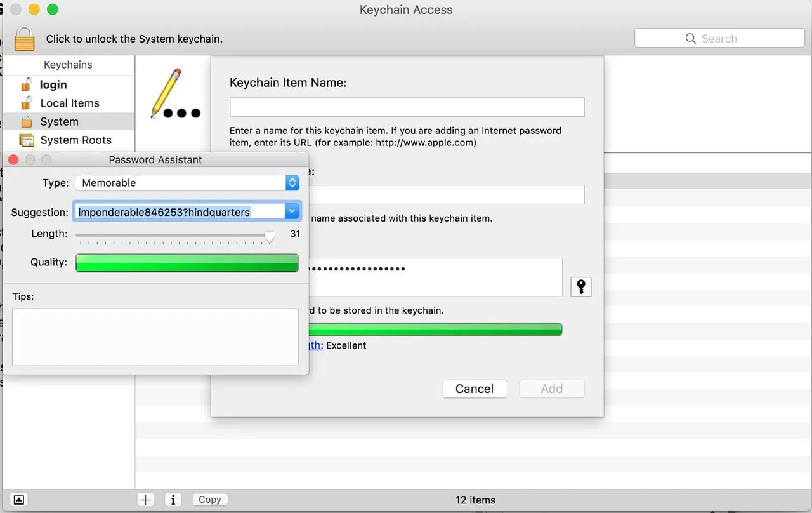This screenshot has height=513, width=812.
Task: Click the 'Click to unlock the System keychain.' text
Action: [x=134, y=39]
